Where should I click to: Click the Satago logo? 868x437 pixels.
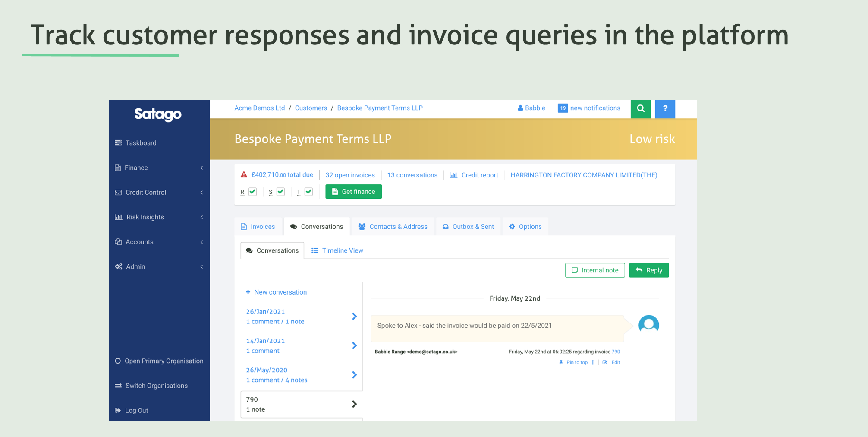click(158, 114)
